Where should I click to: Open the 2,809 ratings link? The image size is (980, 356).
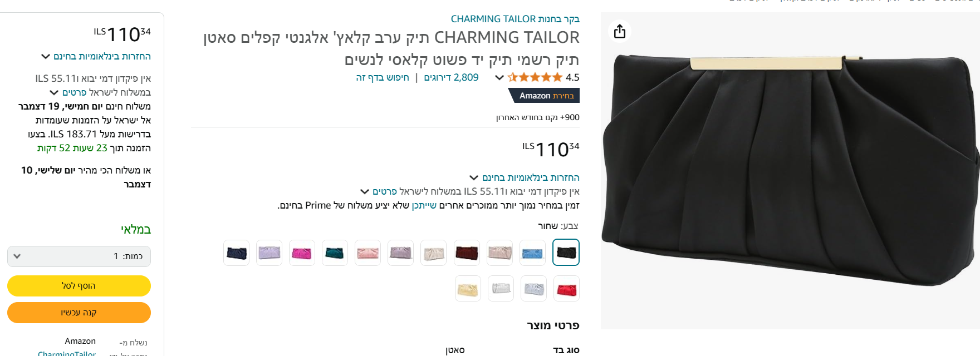click(x=451, y=77)
